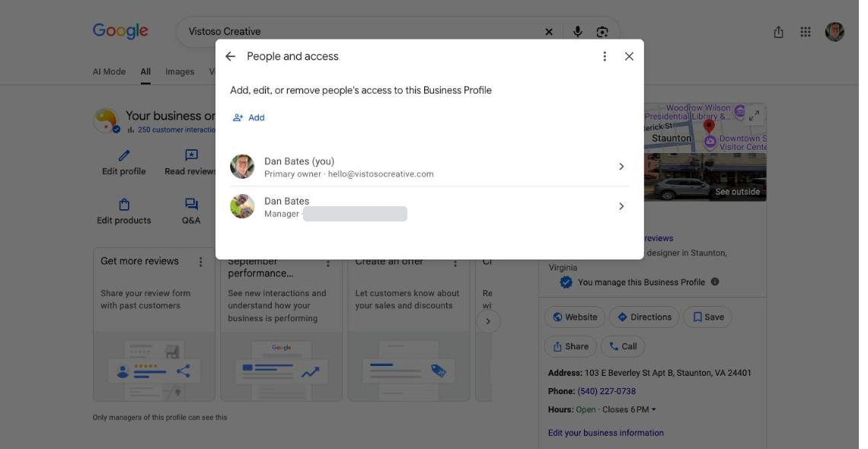Show next cards with carousel arrow
The image size is (868, 449).
tap(488, 321)
